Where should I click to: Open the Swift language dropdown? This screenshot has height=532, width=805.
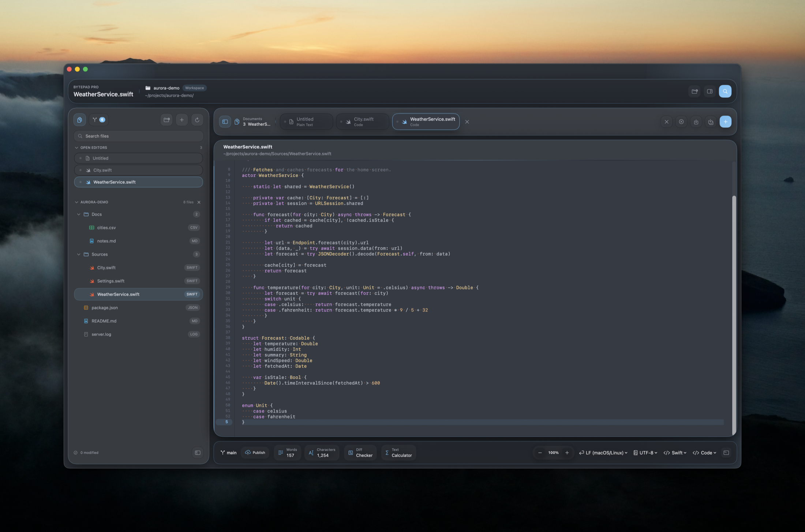click(675, 453)
